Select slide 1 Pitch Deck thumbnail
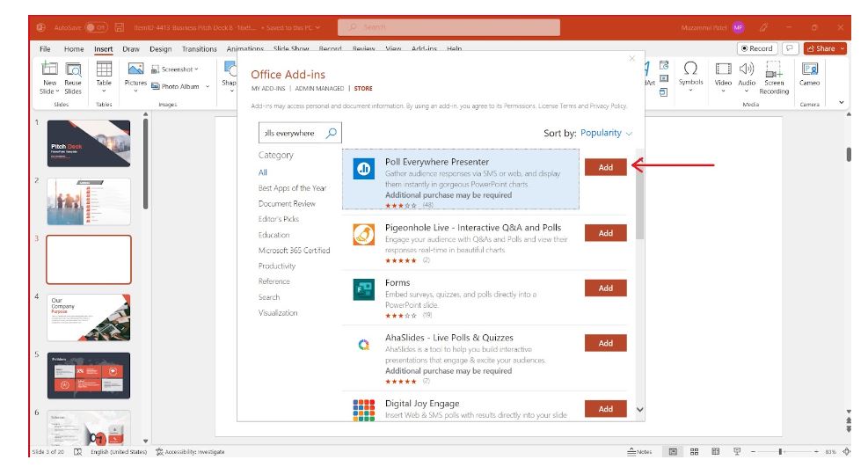 tap(89, 143)
